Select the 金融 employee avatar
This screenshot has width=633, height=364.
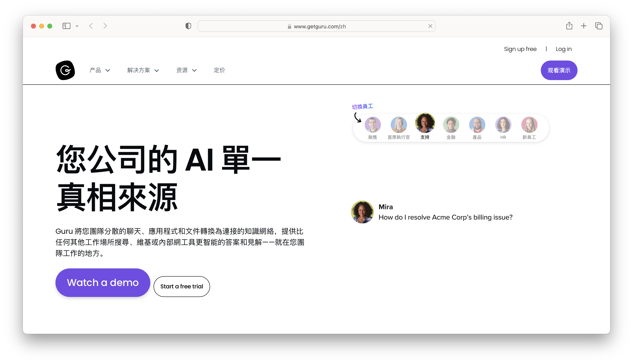coord(451,125)
